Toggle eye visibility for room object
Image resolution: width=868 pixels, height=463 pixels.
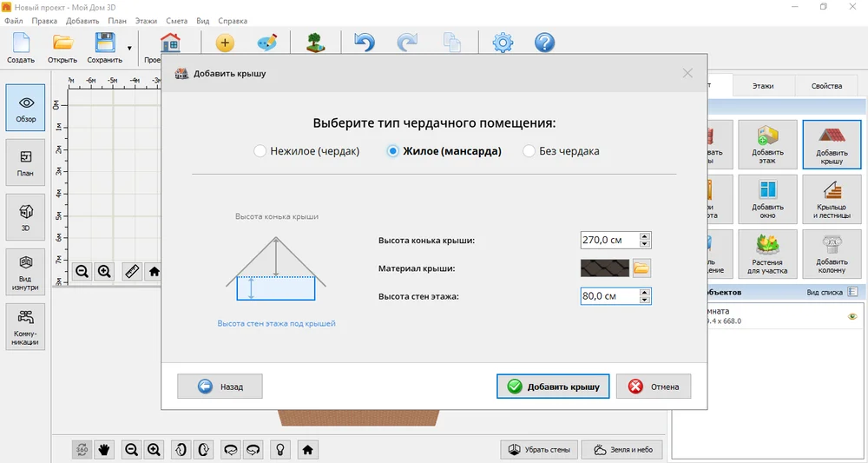tap(852, 316)
